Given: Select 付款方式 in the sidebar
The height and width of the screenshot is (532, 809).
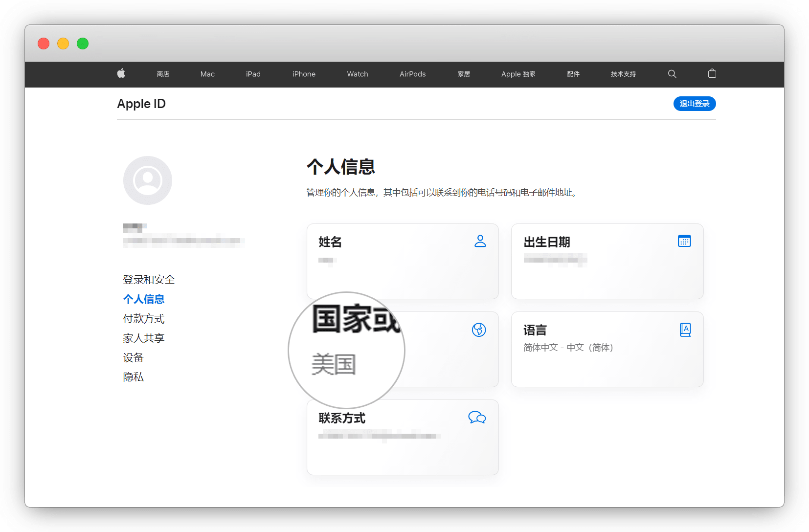Looking at the screenshot, I should pyautogui.click(x=144, y=319).
